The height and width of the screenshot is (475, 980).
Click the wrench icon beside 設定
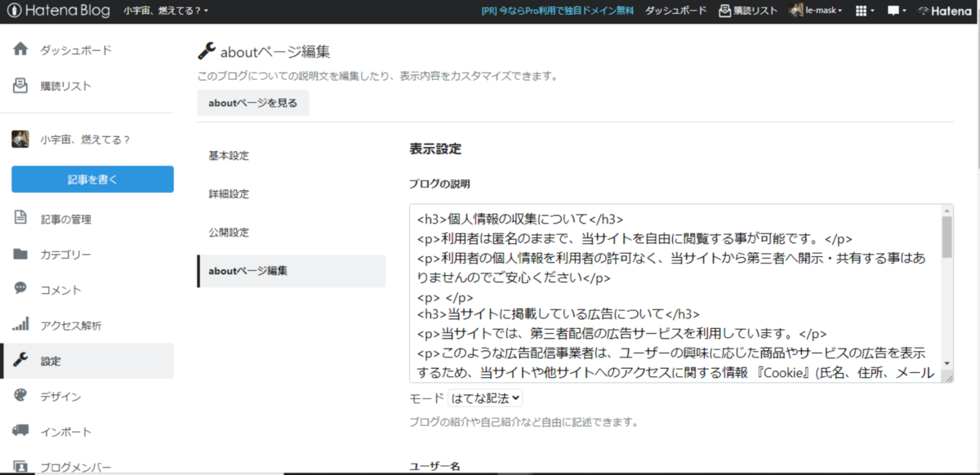click(20, 360)
